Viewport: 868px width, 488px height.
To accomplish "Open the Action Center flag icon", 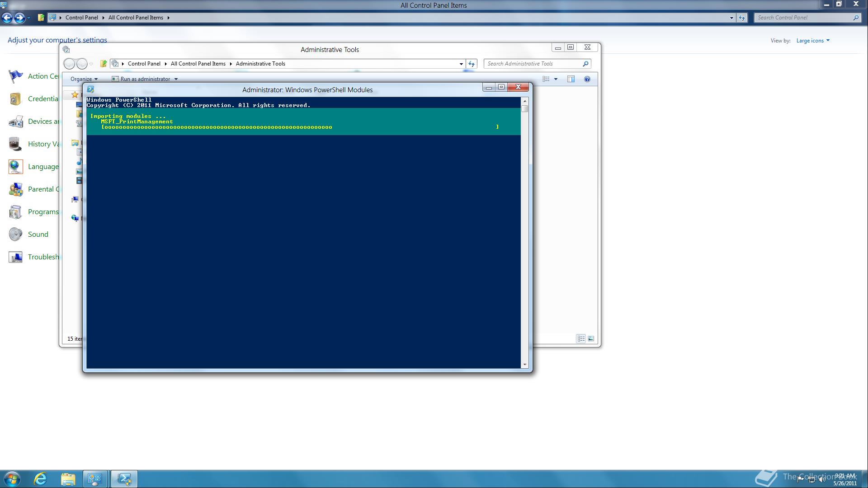I will click(x=15, y=76).
